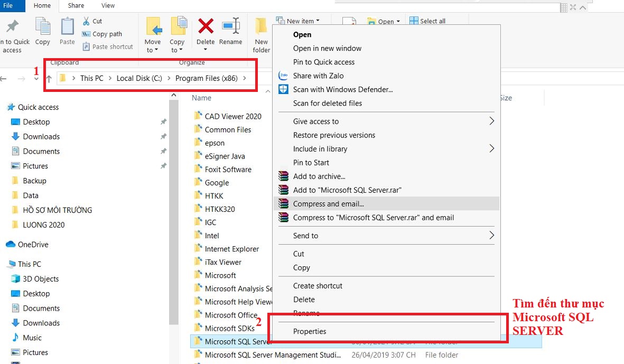Click the WinRAR icon beside Add to archive
Image resolution: width=624 pixels, height=364 pixels.
283,176
